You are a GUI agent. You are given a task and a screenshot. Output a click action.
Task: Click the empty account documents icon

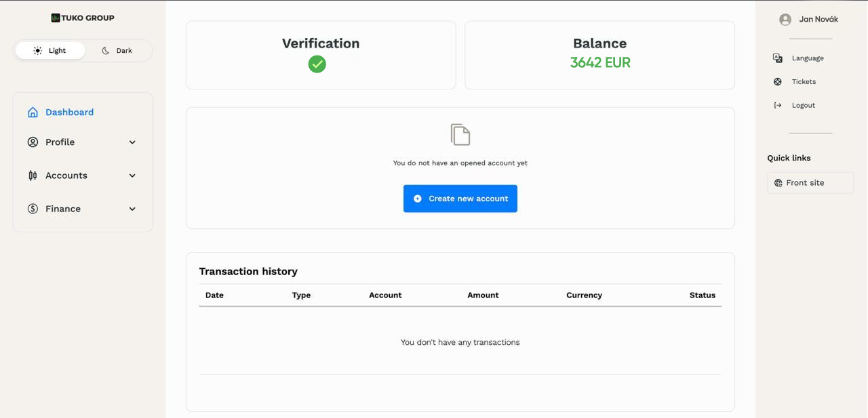(x=460, y=134)
